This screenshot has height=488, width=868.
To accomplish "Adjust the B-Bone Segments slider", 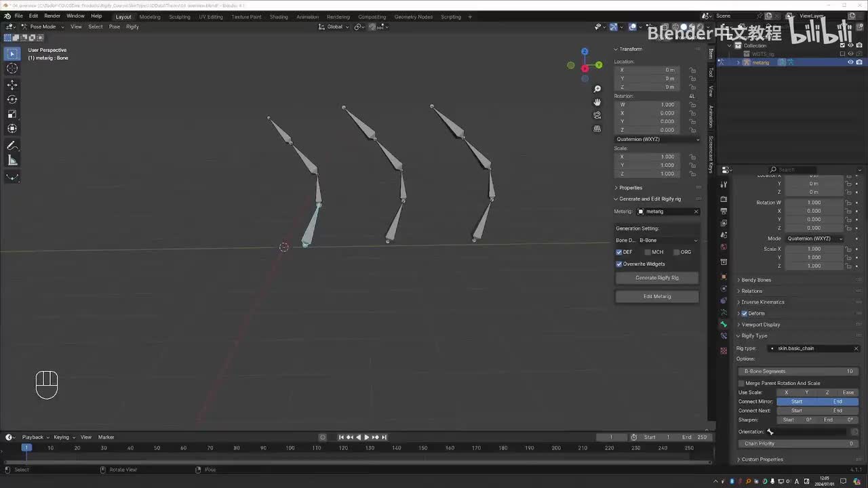I will coord(798,371).
